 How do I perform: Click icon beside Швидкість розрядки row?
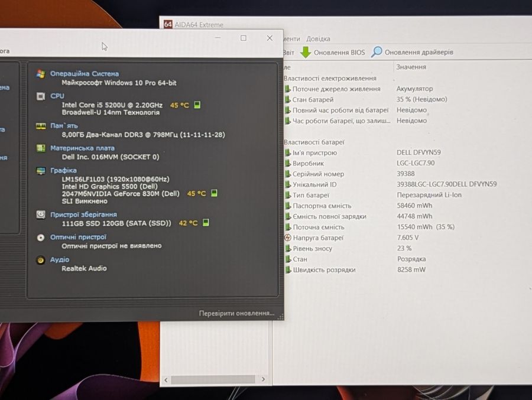[288, 270]
